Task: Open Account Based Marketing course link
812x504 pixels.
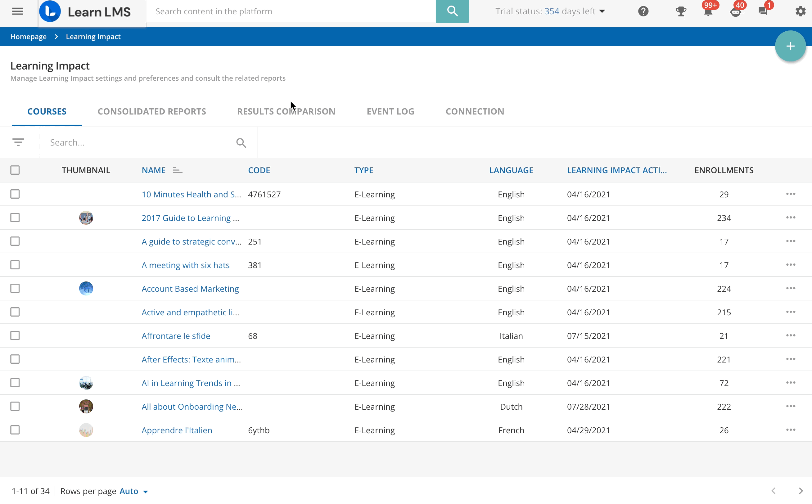Action: pyautogui.click(x=190, y=289)
